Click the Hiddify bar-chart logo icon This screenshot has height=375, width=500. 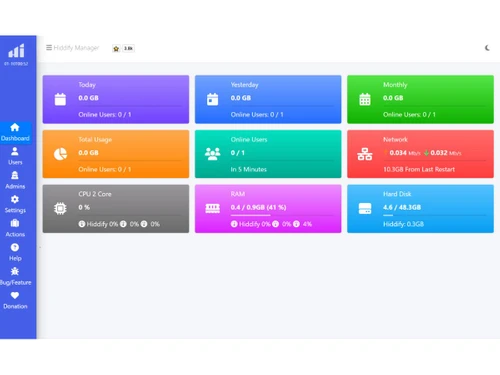coord(16,51)
